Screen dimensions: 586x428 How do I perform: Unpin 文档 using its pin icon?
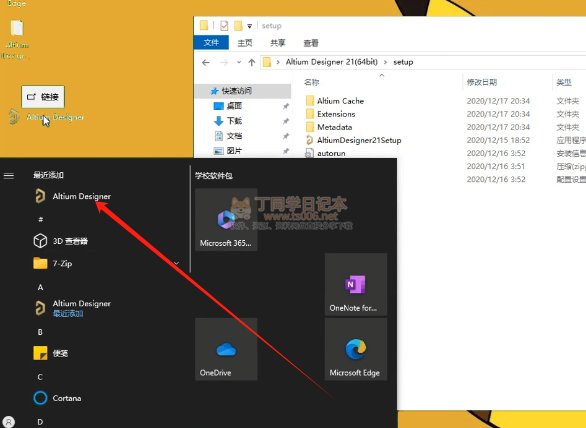[286, 136]
